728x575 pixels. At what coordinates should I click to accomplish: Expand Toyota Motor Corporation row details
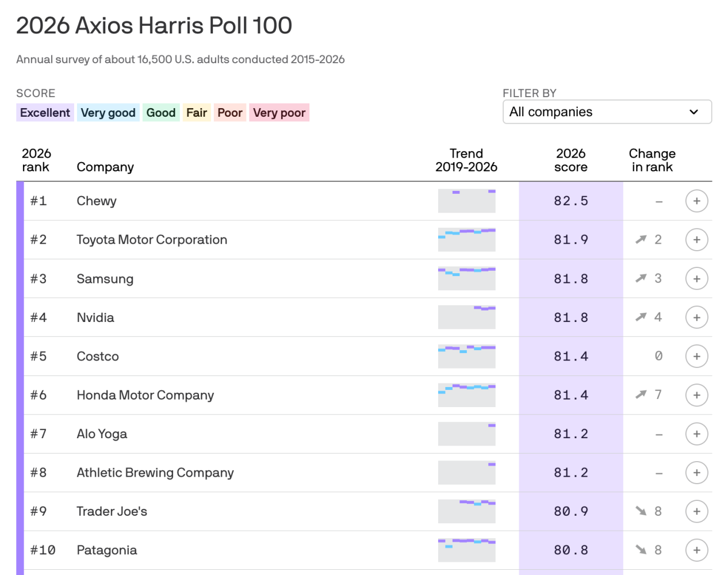click(696, 240)
